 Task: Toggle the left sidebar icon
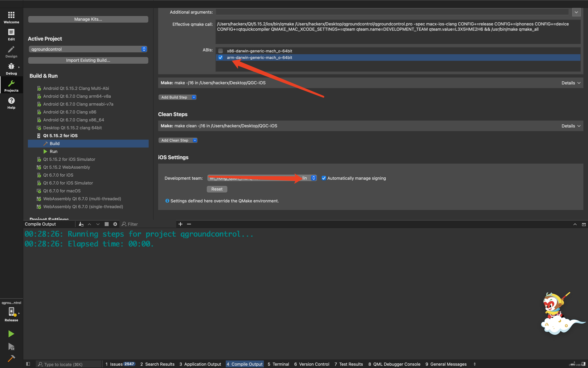click(x=28, y=364)
